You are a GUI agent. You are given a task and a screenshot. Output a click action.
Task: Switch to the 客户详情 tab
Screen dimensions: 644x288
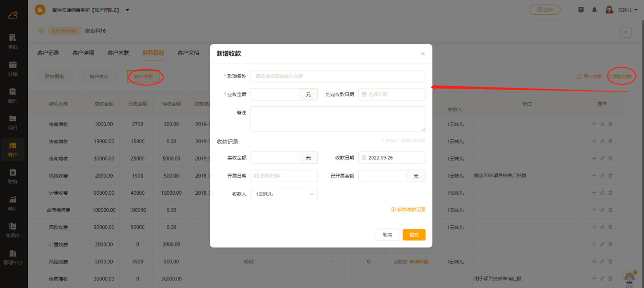(x=83, y=53)
